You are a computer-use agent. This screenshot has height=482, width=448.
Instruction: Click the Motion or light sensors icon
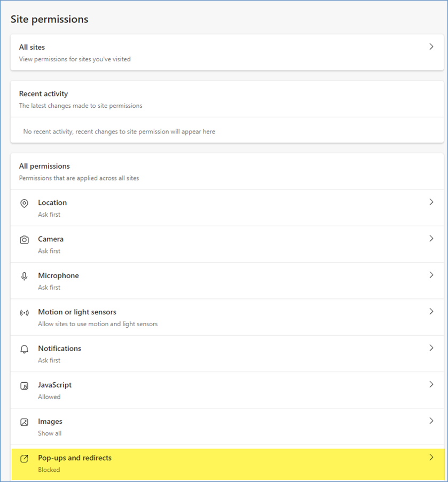[24, 313]
